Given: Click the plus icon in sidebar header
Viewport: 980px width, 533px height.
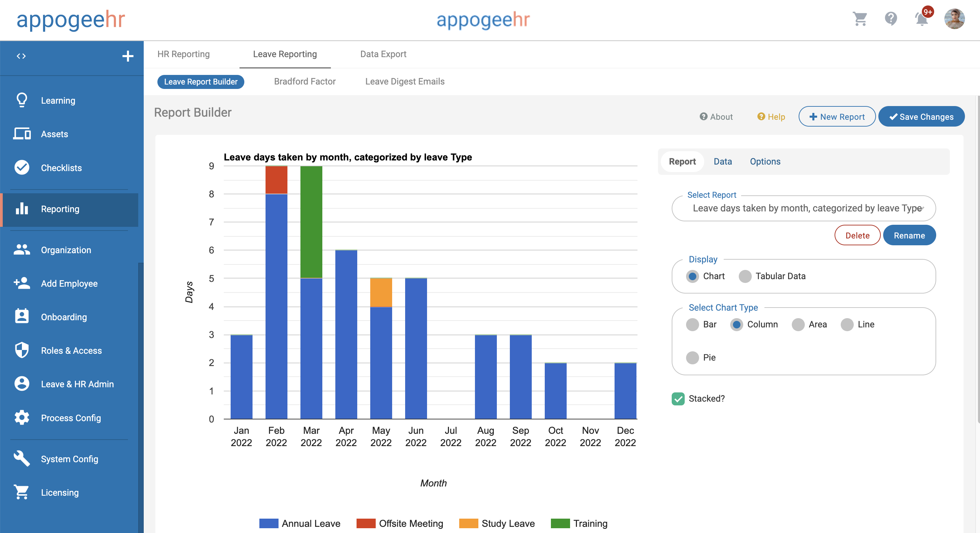Looking at the screenshot, I should pos(128,56).
